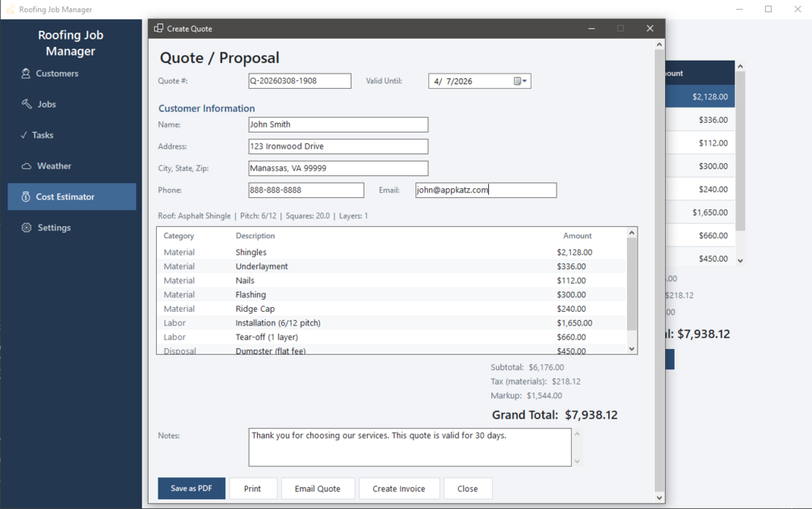This screenshot has height=509, width=812.
Task: Click the $1,650.00 amount in the quote list
Action: tap(574, 322)
